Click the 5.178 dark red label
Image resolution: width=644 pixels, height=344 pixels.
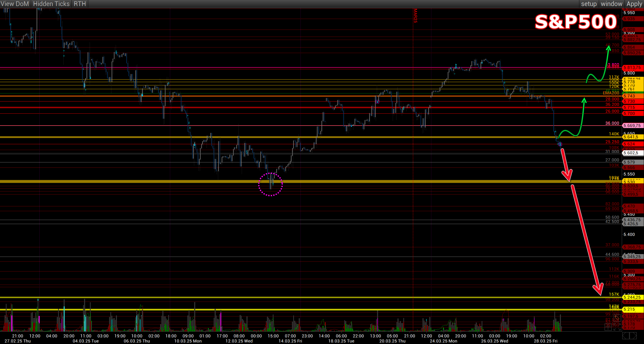(x=633, y=324)
